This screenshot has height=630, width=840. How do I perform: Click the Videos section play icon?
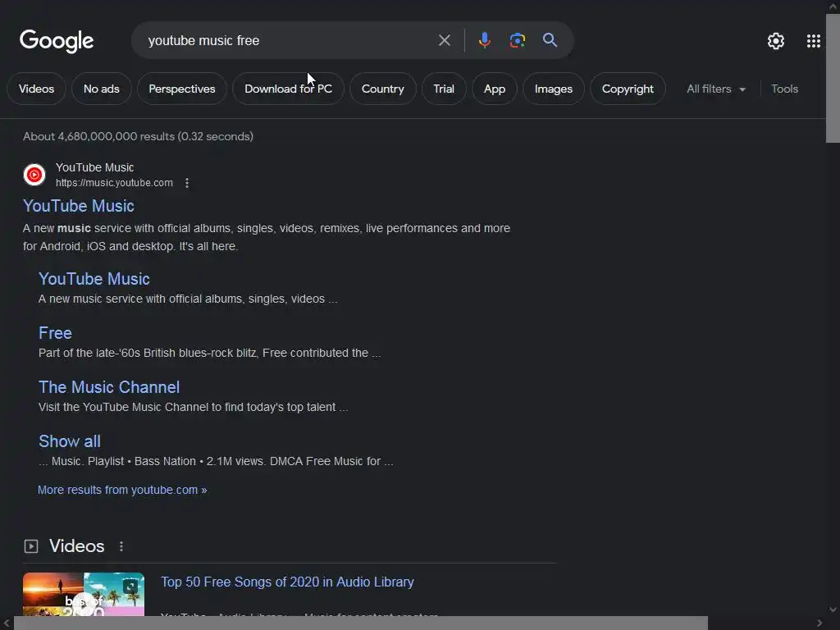click(31, 546)
